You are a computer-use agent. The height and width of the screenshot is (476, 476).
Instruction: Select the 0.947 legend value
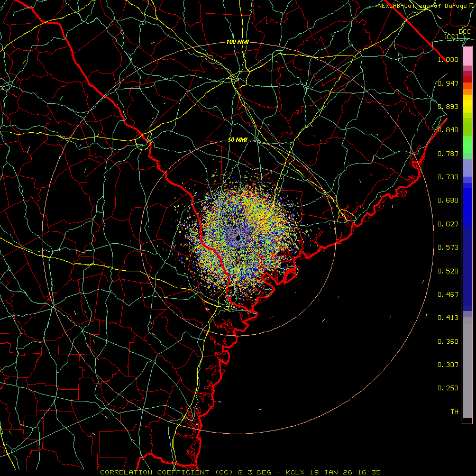[x=448, y=83]
